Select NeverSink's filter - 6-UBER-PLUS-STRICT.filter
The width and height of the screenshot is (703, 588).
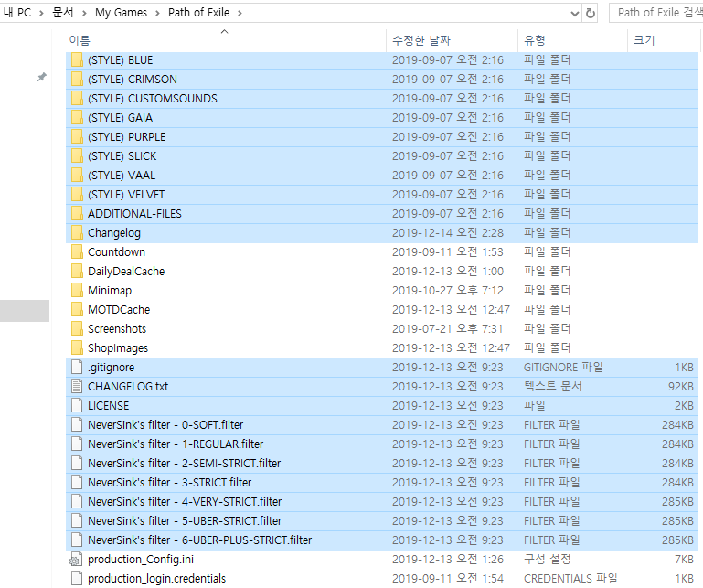pyautogui.click(x=199, y=540)
